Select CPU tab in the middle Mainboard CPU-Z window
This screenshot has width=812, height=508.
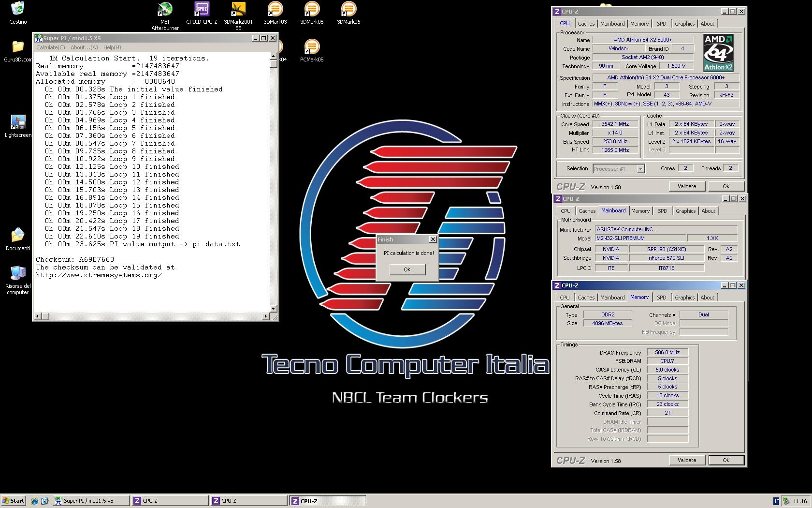[x=565, y=211]
